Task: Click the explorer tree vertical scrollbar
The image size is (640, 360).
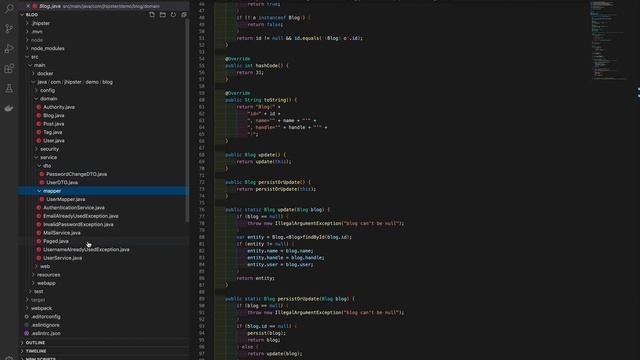Action: (x=187, y=120)
